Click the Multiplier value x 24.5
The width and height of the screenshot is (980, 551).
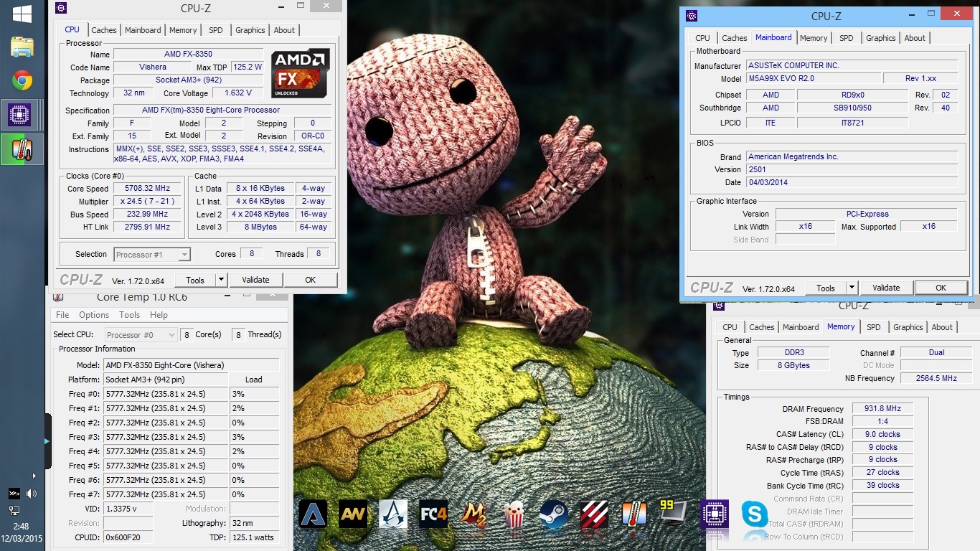coord(147,202)
